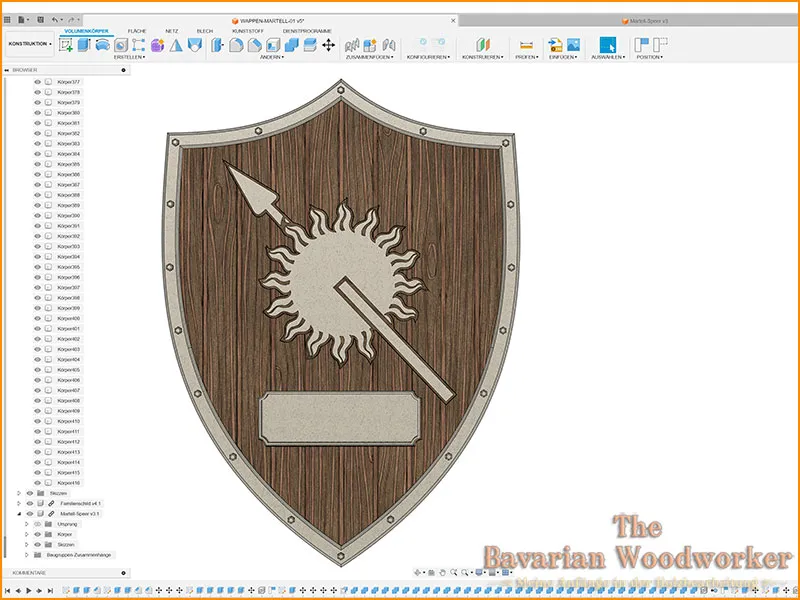Select Körper400 in the browser tree
The width and height of the screenshot is (800, 600).
point(68,318)
